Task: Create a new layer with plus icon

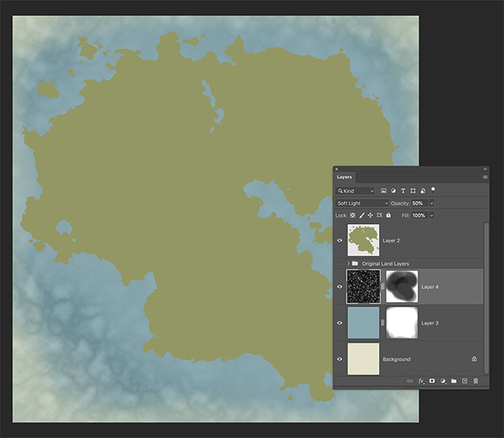Action: (464, 380)
